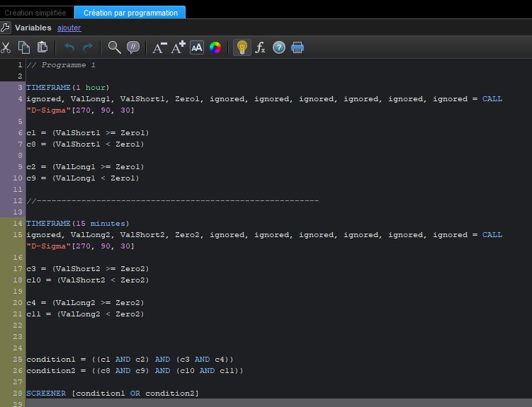Image resolution: width=532 pixels, height=407 pixels.
Task: Decrease the editor font size
Action: 159,47
